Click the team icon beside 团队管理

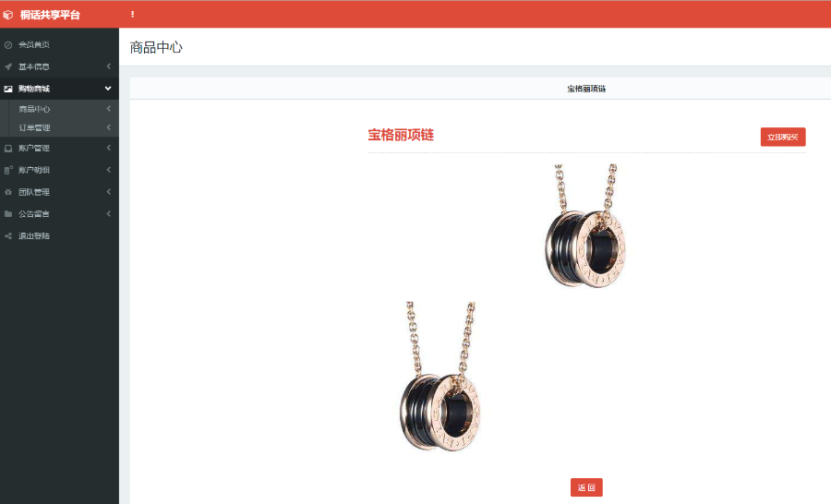click(8, 192)
